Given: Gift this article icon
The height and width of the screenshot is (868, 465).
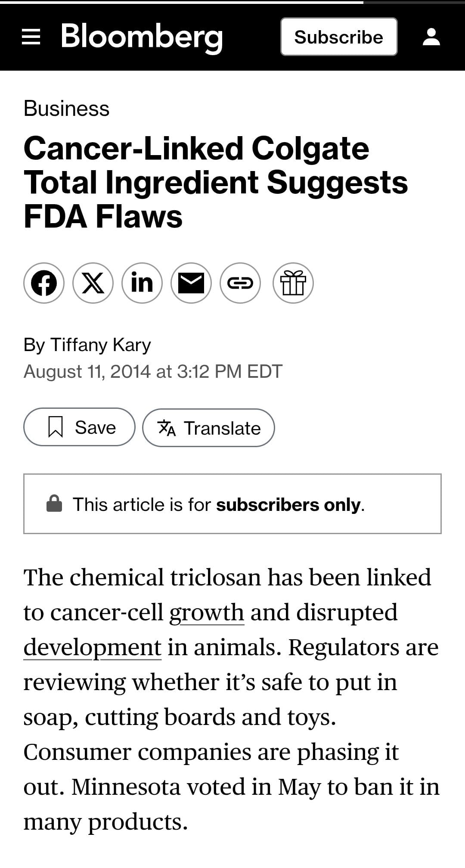Looking at the screenshot, I should pos(293,283).
